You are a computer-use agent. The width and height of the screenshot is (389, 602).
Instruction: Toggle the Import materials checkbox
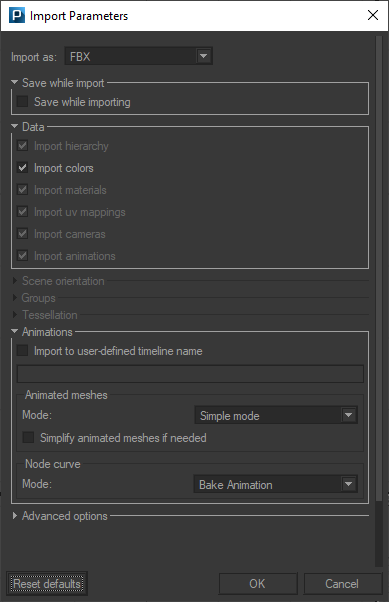[x=22, y=190]
